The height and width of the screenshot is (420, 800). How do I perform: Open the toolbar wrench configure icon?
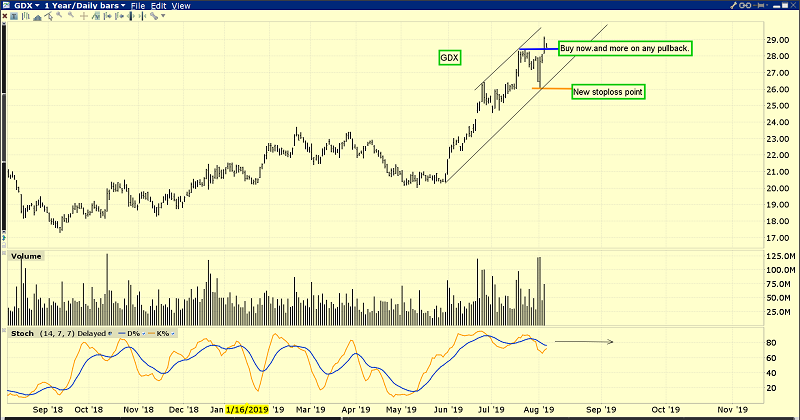click(x=154, y=16)
